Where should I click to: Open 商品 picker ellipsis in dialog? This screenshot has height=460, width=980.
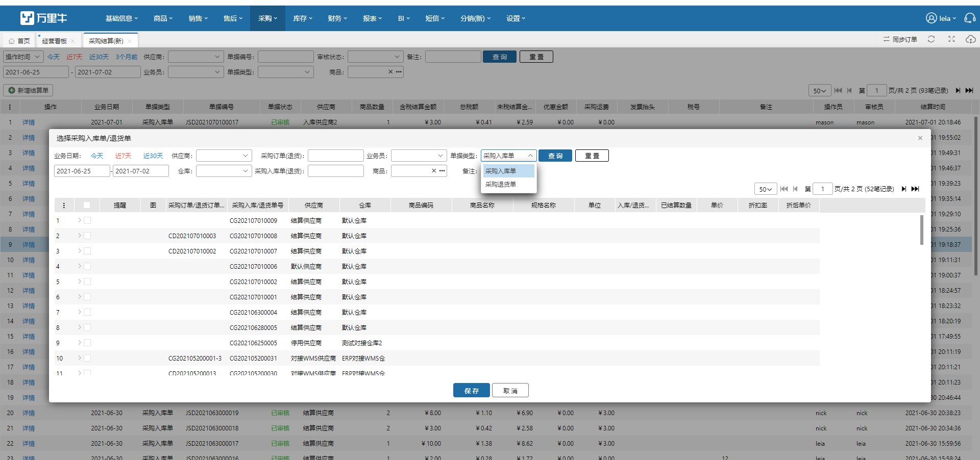coord(442,171)
